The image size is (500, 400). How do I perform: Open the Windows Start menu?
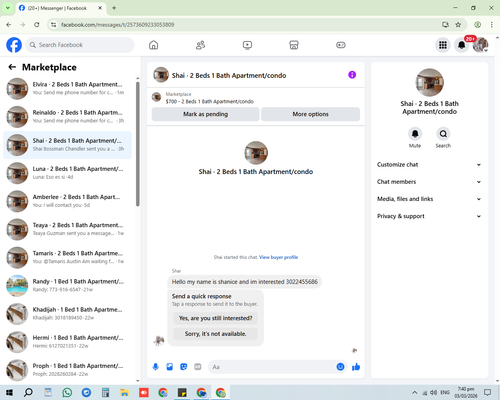click(x=9, y=392)
